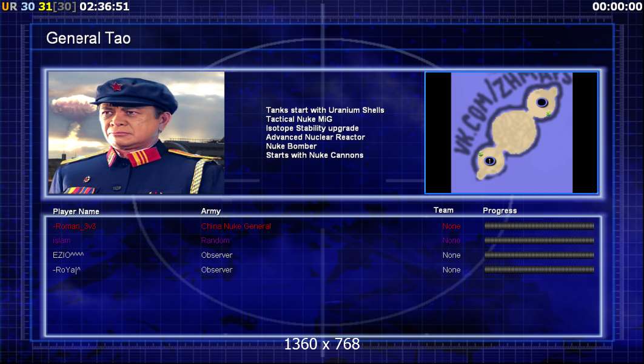This screenshot has height=364, width=644.
Task: Click -RoYal^'s loading progress bar
Action: coord(539,270)
